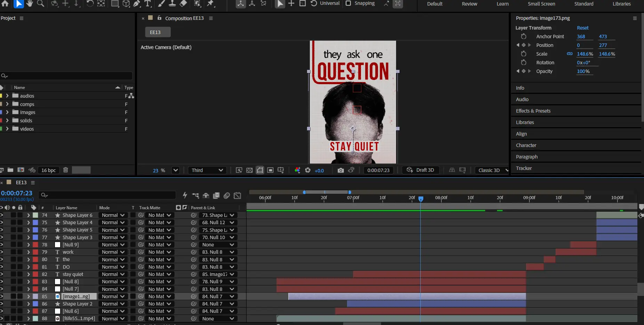The image size is (644, 325).
Task: Click the label color swatch of Shape Layer 6
Action: [35, 215]
